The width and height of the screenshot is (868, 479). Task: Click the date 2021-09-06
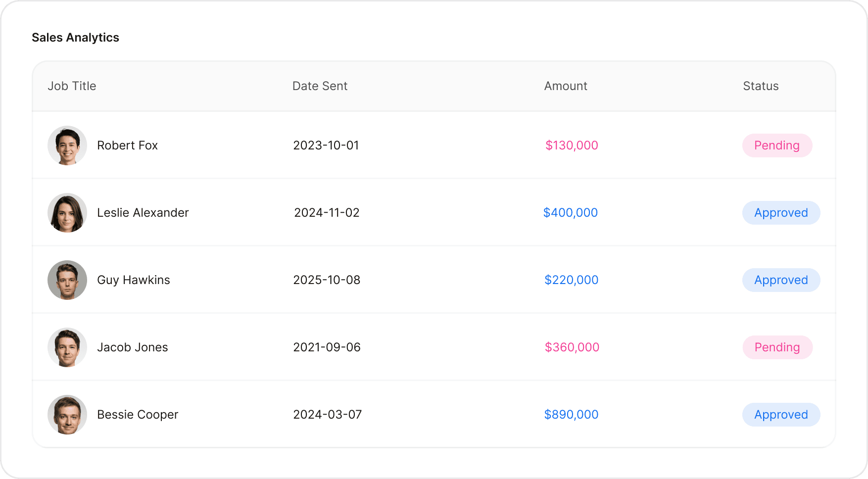[327, 347]
